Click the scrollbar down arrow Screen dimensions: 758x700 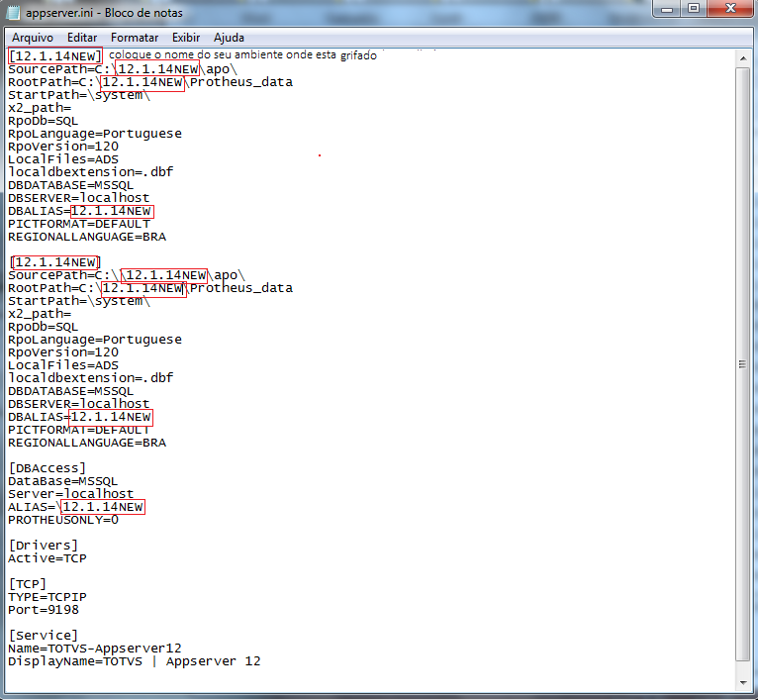742,683
